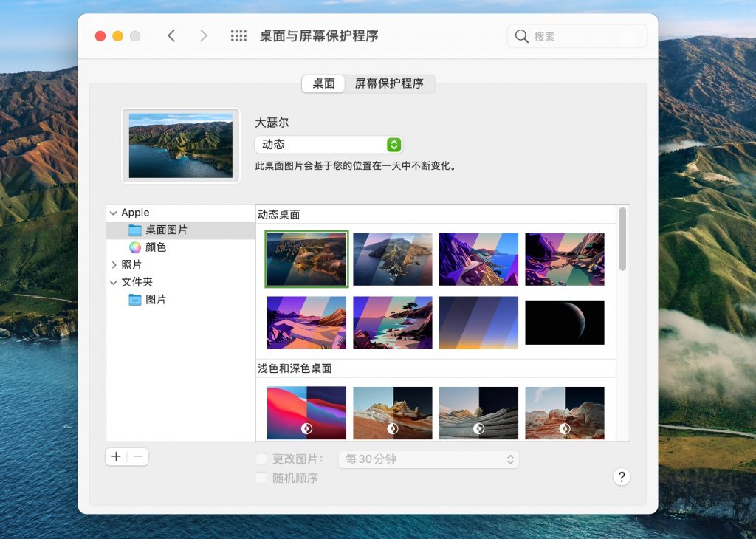756x539 pixels.
Task: Open help with the question mark button
Action: click(x=622, y=477)
